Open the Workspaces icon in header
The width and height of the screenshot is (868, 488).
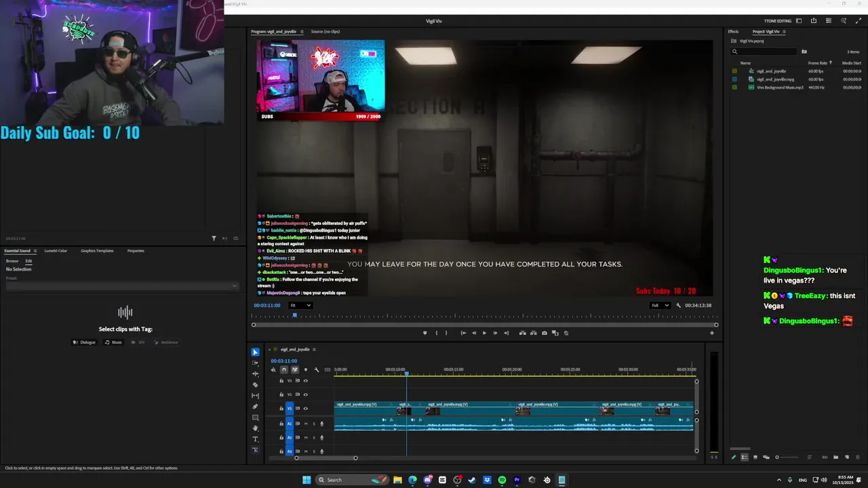coord(799,21)
